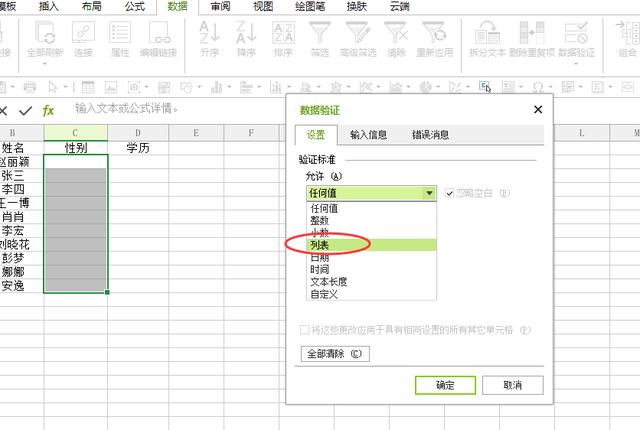Click the omega symbol icon in the toolbar
This screenshot has width=640, height=430.
click(538, 87)
